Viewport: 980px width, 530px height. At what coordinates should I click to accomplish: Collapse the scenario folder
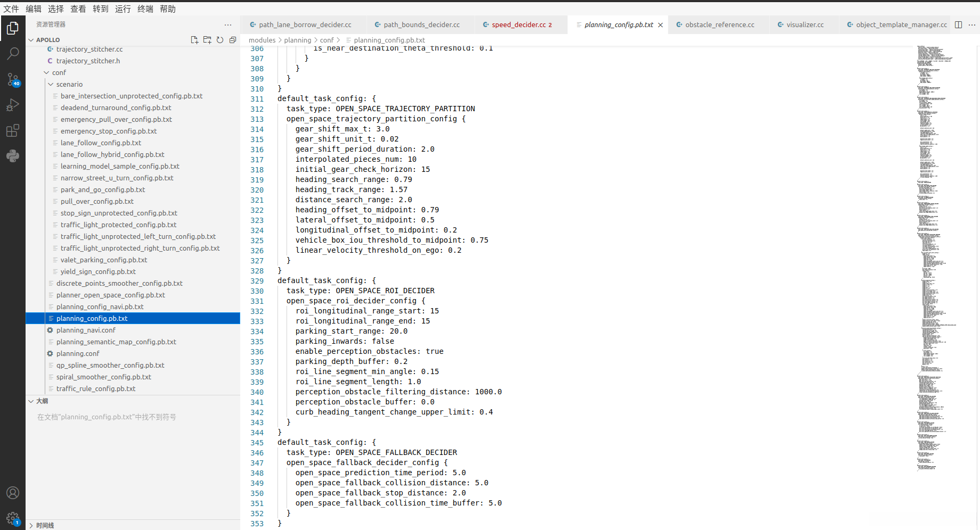(51, 84)
